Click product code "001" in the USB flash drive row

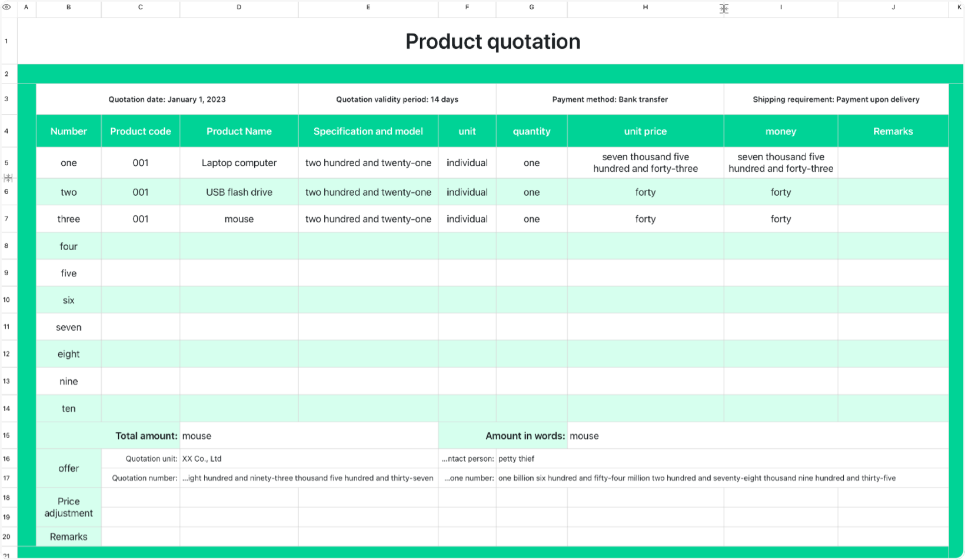(x=141, y=192)
